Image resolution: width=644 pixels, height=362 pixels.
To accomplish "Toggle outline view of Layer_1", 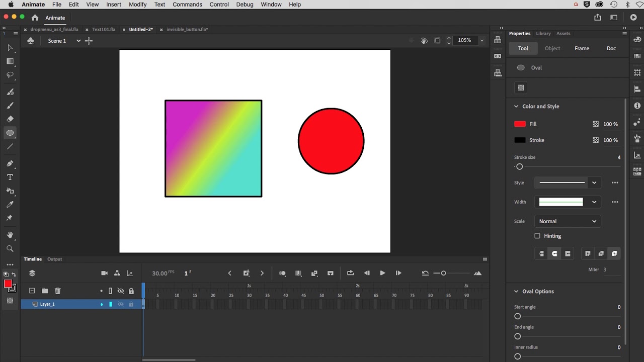I will tap(111, 304).
